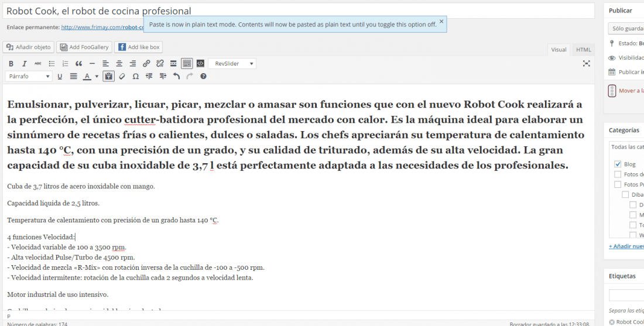Undo the last edit
The image size is (644, 326).
(x=176, y=76)
